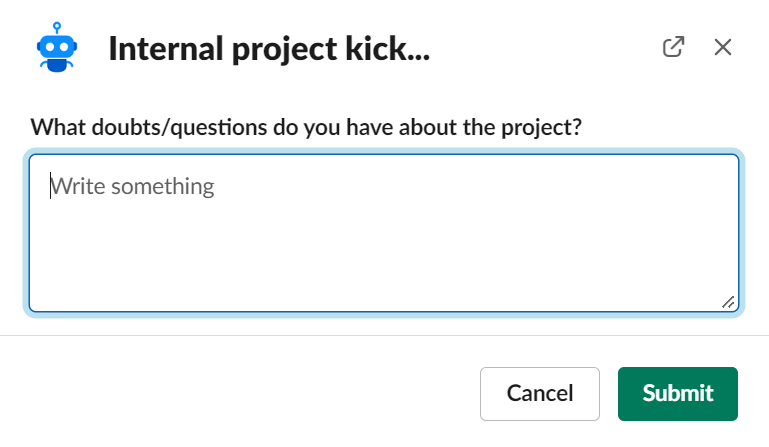Dismiss the modal with the X icon
This screenshot has width=769, height=447.
(x=723, y=47)
